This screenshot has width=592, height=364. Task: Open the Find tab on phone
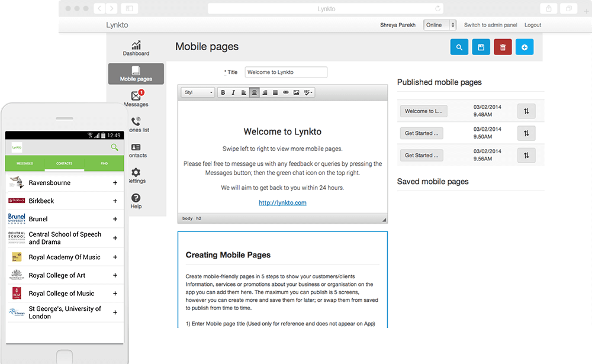tap(104, 163)
